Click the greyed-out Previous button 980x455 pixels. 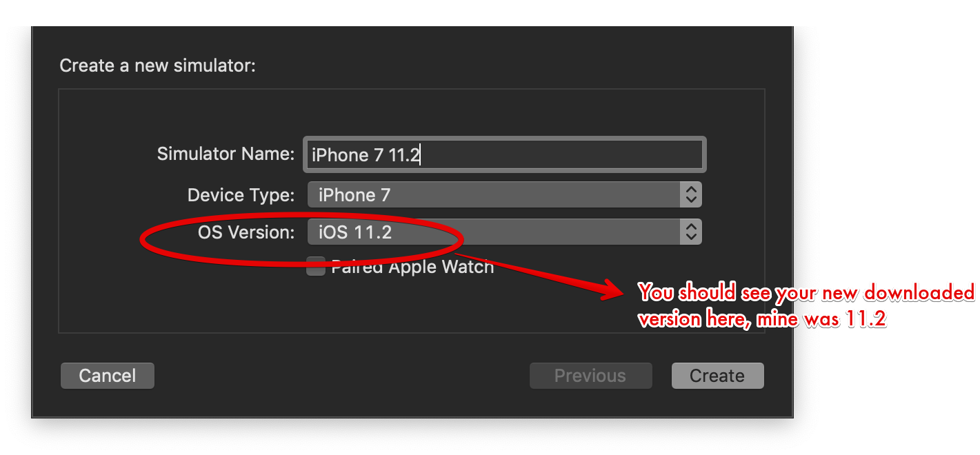point(590,376)
